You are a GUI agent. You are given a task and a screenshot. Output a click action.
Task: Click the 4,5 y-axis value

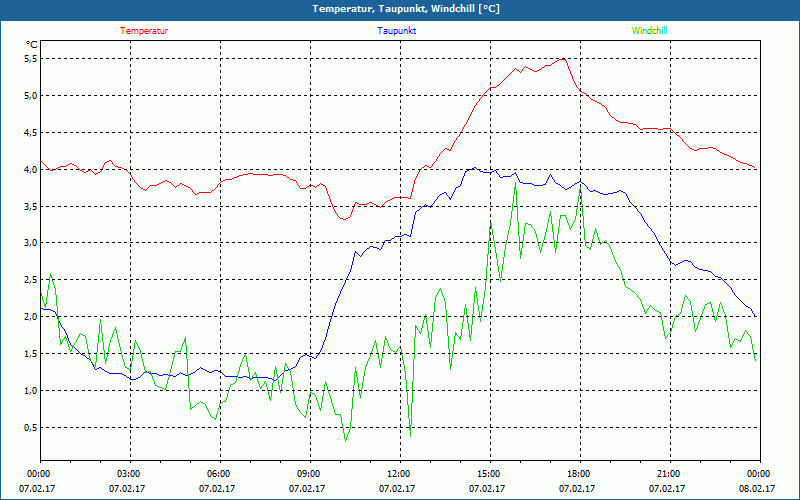click(31, 133)
